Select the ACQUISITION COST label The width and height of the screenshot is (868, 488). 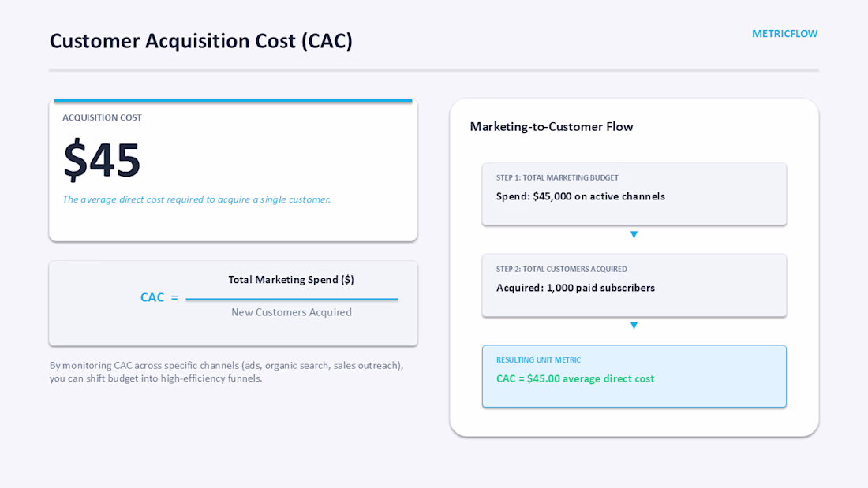[x=102, y=117]
